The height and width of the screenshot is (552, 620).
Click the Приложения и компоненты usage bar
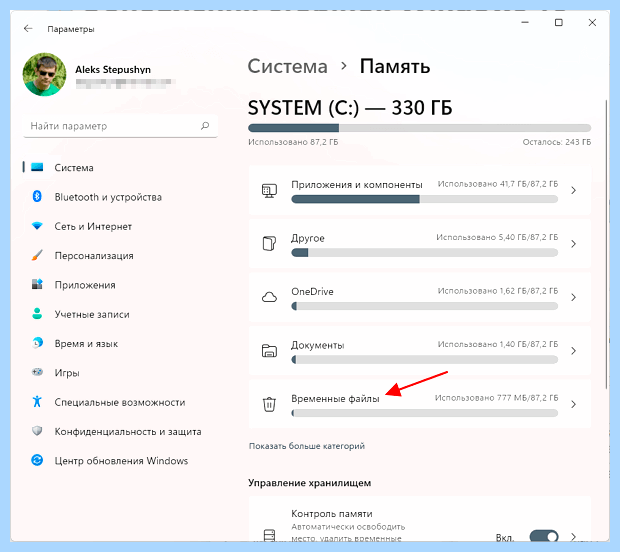click(x=425, y=199)
